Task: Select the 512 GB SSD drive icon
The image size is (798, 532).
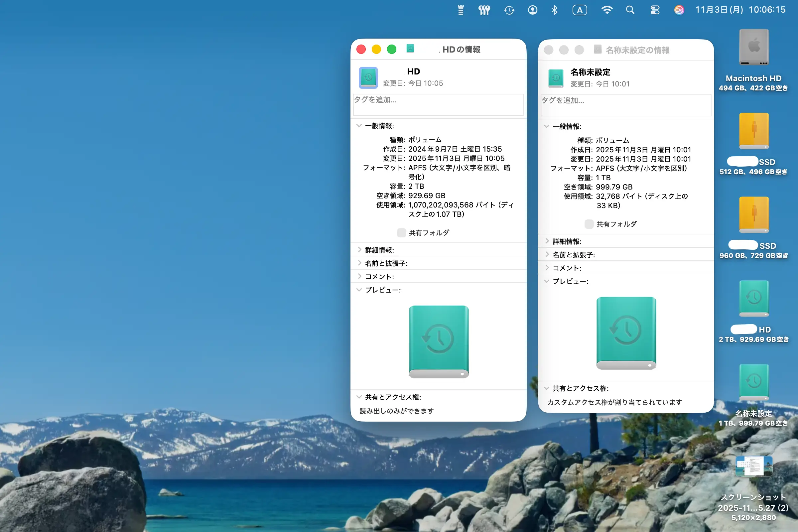Action: [753, 131]
